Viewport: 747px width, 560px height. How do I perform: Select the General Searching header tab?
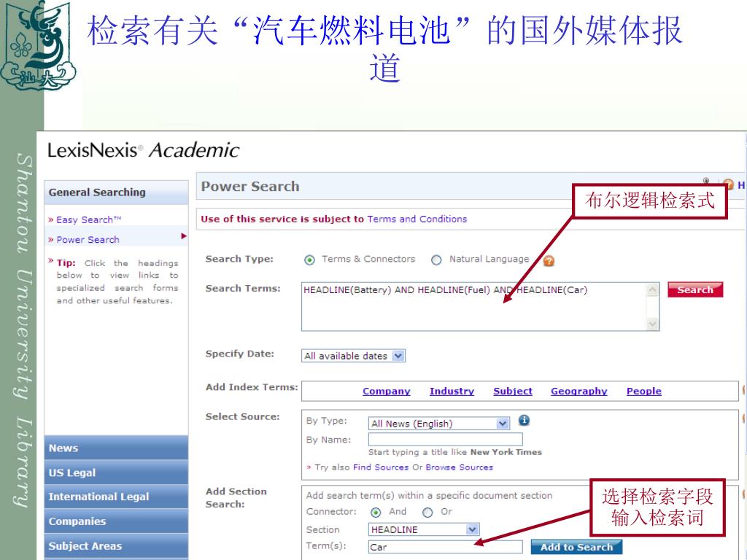pyautogui.click(x=116, y=192)
